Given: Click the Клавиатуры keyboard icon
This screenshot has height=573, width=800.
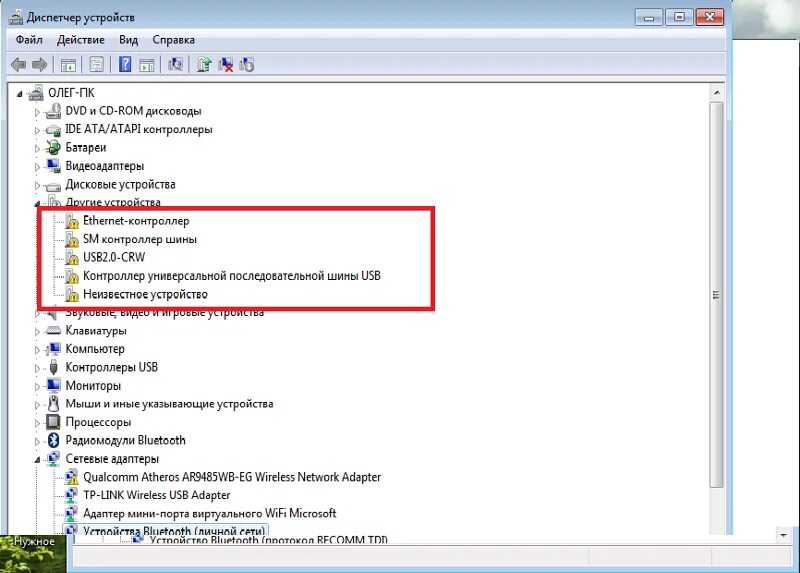Looking at the screenshot, I should click(x=53, y=331).
